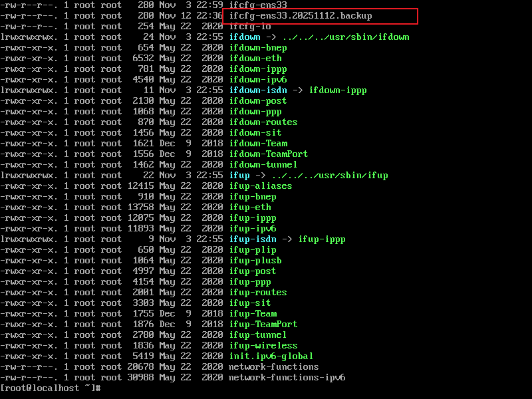Select the network-functions-ipv6 file name
532x399 pixels.
click(287, 378)
